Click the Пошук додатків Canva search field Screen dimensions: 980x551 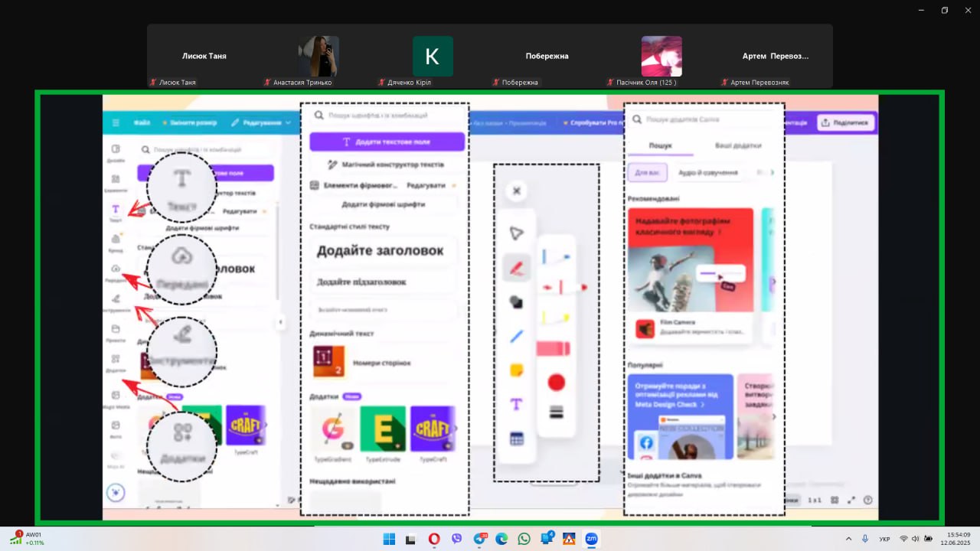pyautogui.click(x=704, y=119)
